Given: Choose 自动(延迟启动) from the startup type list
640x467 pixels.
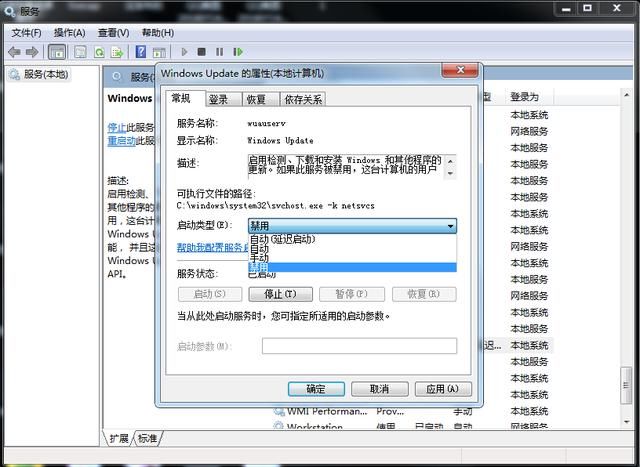Looking at the screenshot, I should click(352, 239).
